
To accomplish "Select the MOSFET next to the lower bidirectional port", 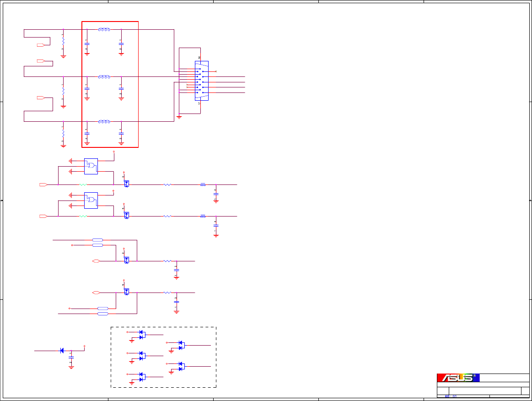I will pos(126,292).
